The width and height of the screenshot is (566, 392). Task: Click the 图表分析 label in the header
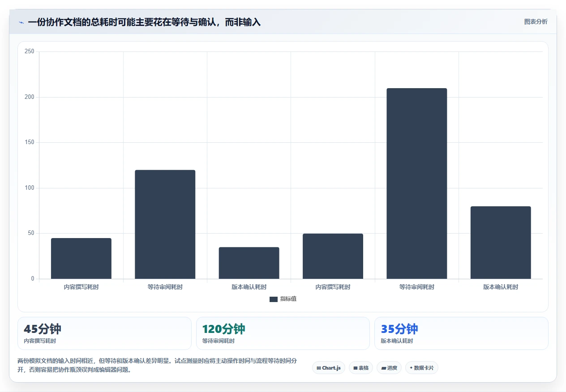coord(536,21)
